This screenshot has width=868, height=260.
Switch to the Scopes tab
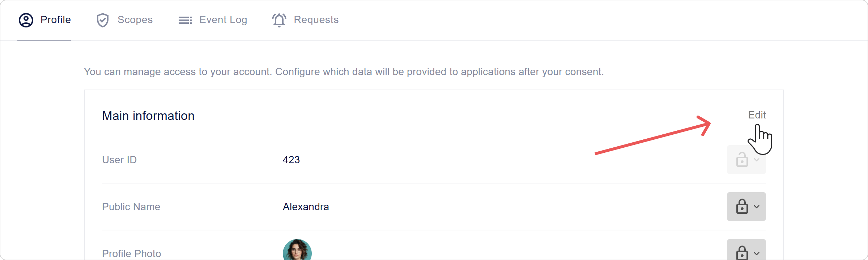pyautogui.click(x=135, y=20)
